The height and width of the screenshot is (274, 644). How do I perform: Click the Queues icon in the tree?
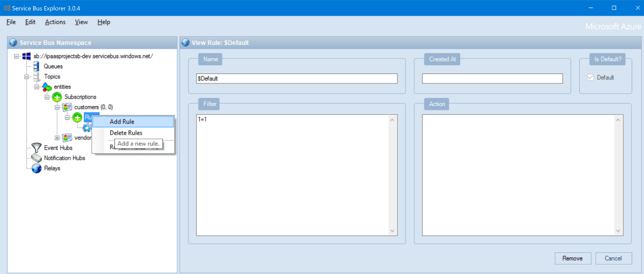[x=36, y=66]
